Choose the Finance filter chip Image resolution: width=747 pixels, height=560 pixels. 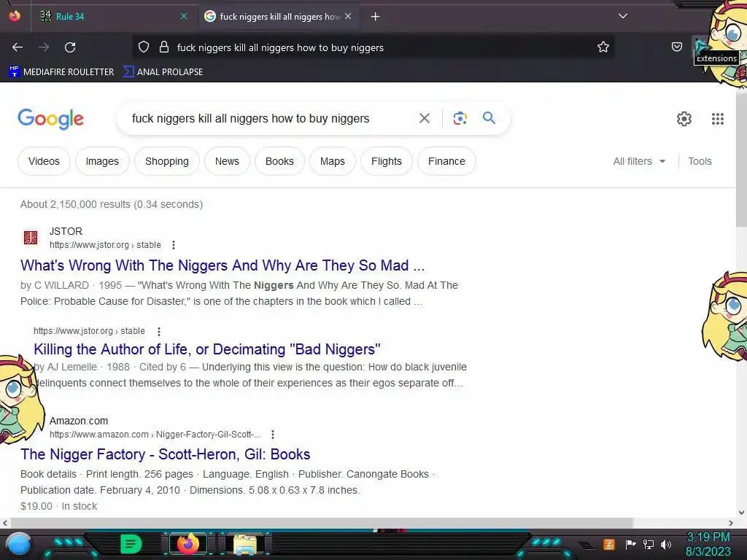(x=446, y=161)
